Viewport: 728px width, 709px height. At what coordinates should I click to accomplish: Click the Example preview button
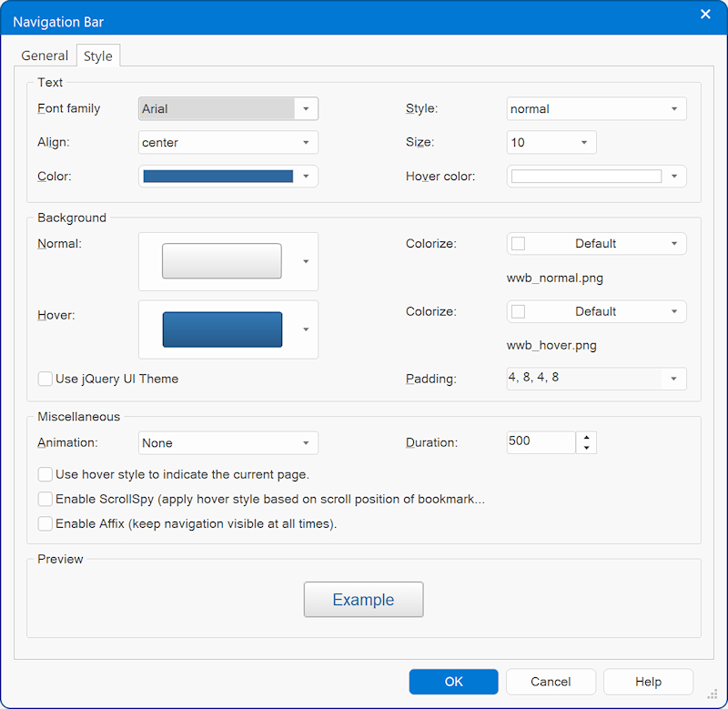tap(363, 600)
